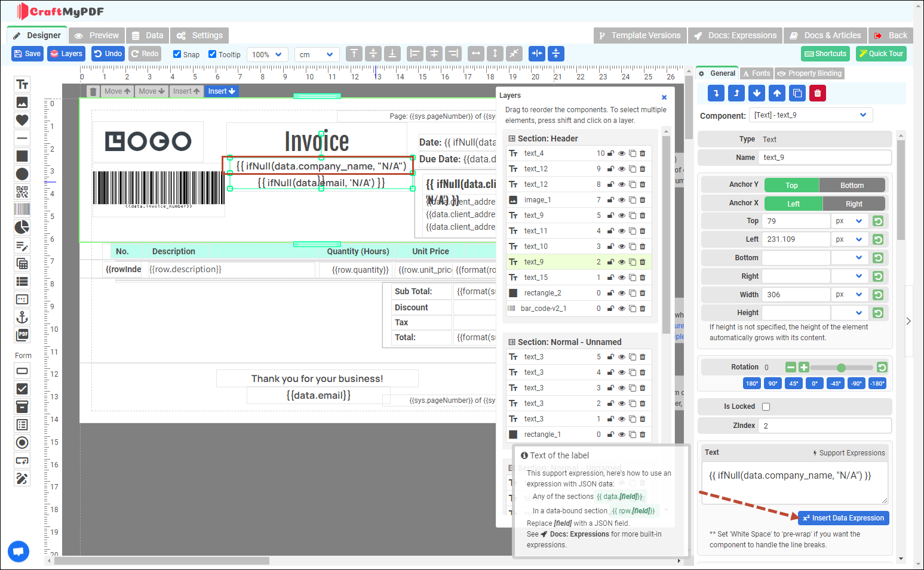Open the Width unit px dropdown
Image resolution: width=924 pixels, height=570 pixels.
click(849, 295)
